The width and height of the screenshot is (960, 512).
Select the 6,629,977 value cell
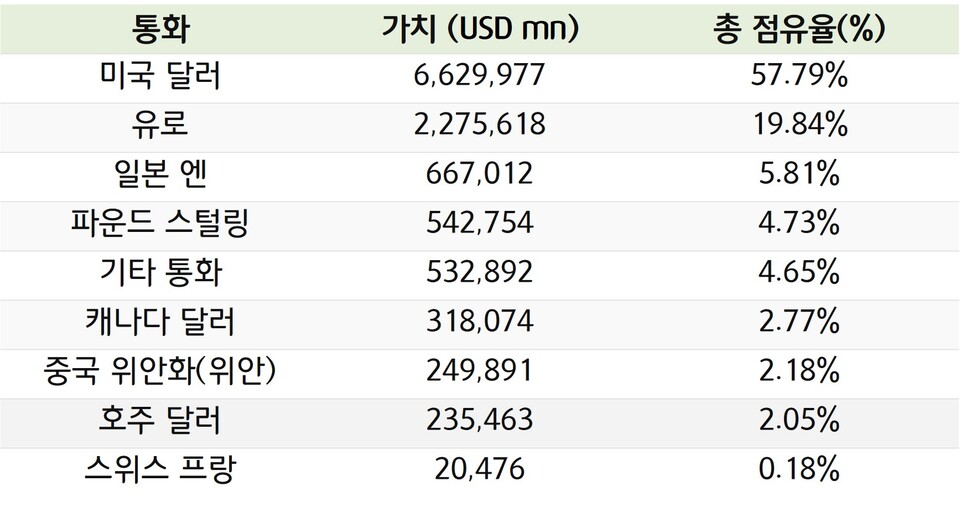(x=480, y=78)
